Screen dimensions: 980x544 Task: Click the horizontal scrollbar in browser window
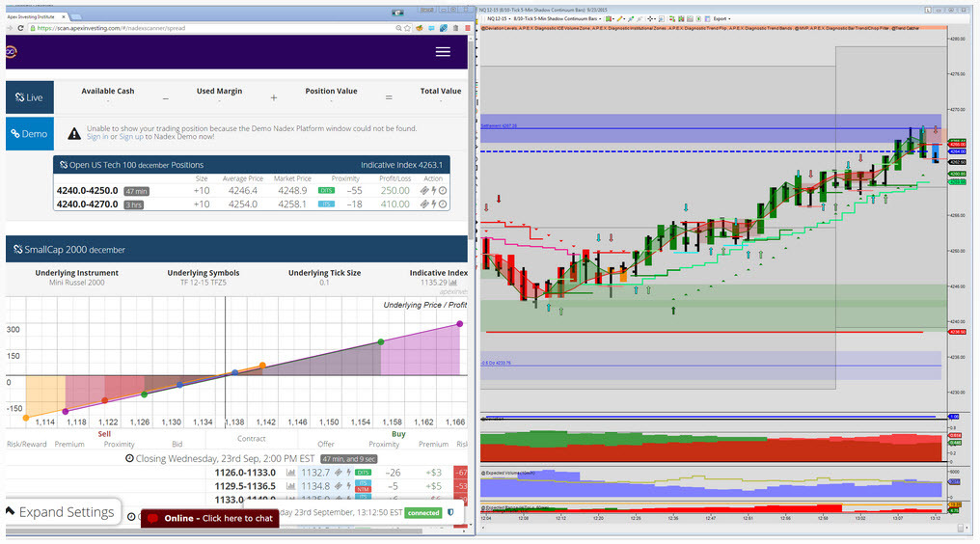click(212, 532)
